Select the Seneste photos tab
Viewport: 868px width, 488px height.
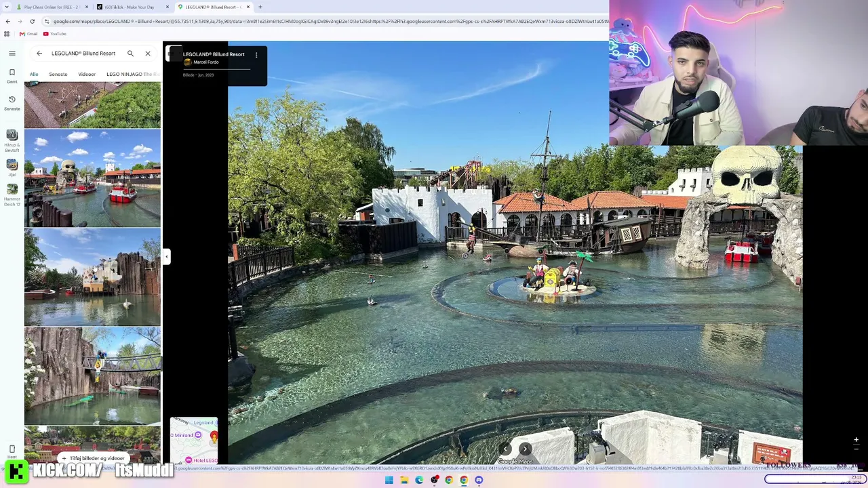pos(58,74)
